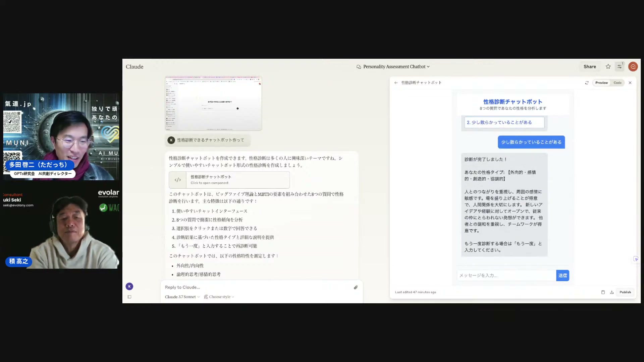Click the code icon on the component card

click(178, 180)
